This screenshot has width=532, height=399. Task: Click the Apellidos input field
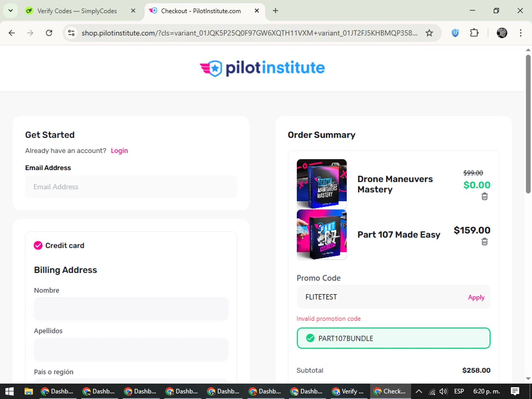131,349
